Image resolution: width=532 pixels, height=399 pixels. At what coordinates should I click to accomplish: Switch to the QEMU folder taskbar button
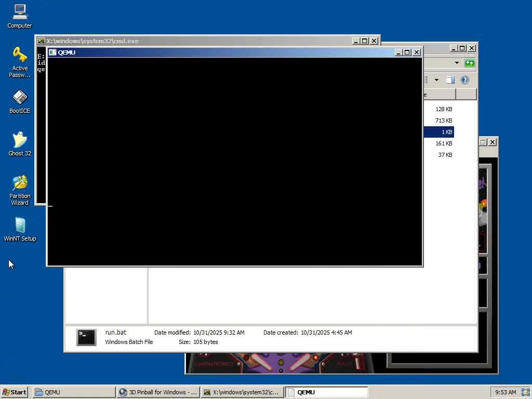tap(74, 392)
